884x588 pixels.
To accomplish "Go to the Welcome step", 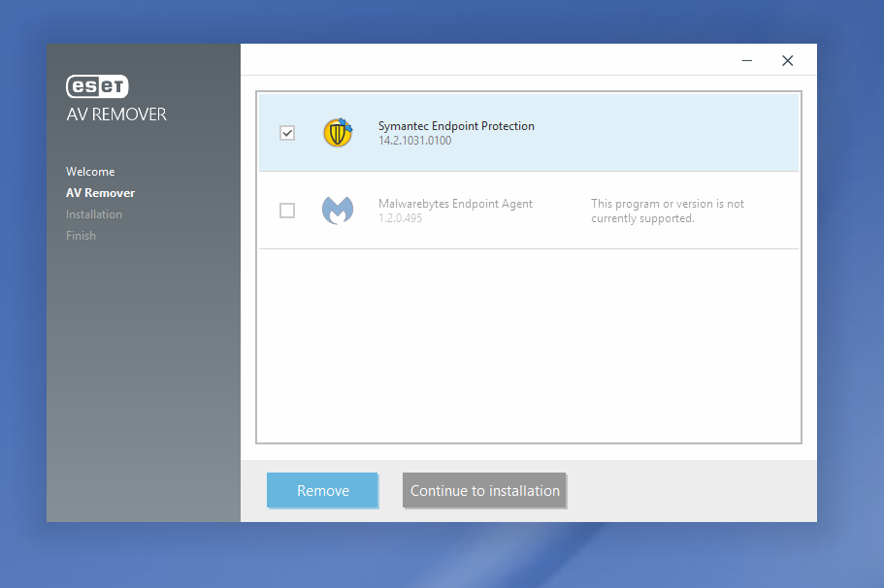I will (90, 172).
